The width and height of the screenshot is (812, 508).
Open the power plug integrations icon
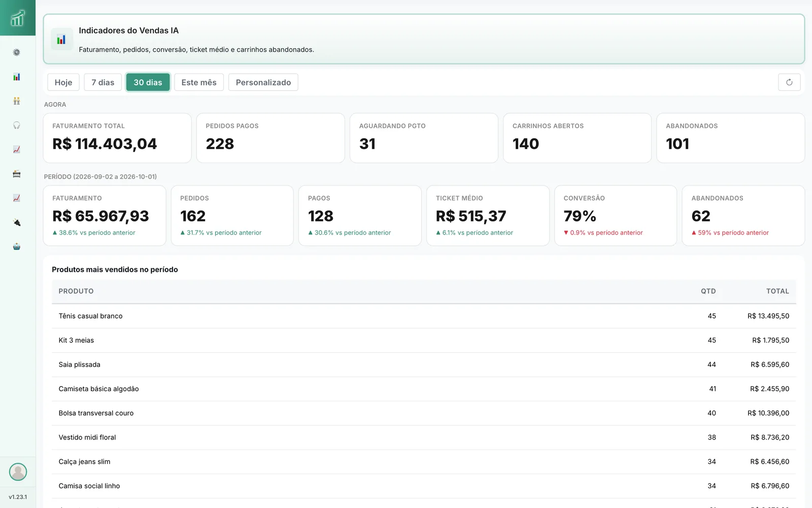(17, 223)
